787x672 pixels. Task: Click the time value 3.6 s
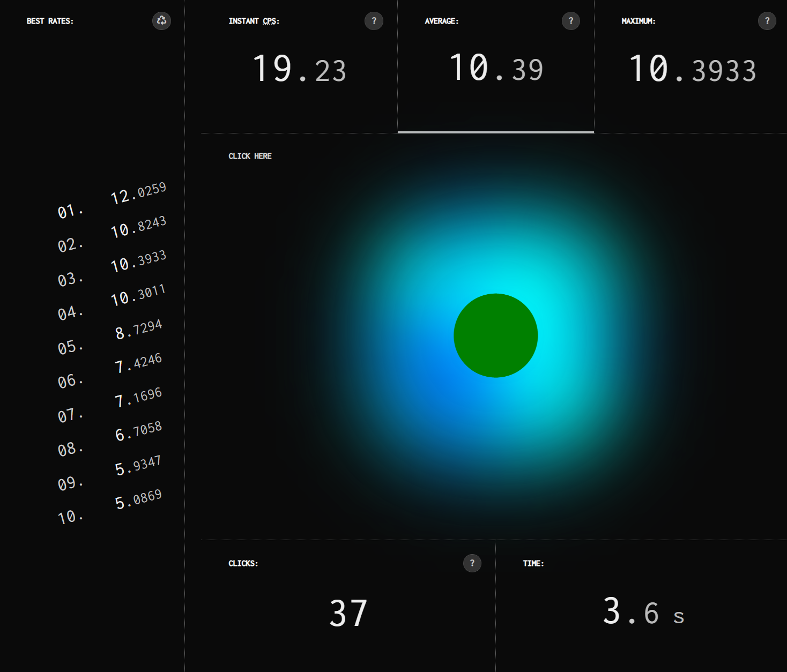(643, 611)
